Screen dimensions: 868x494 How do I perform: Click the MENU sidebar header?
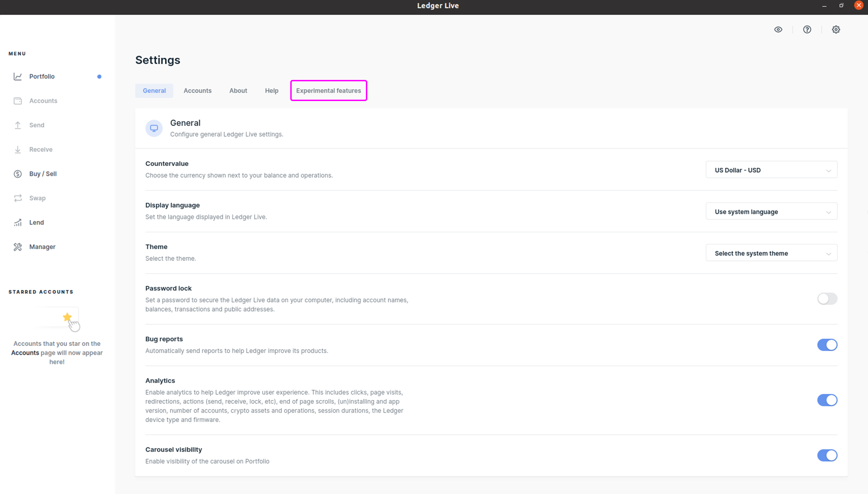coord(17,54)
